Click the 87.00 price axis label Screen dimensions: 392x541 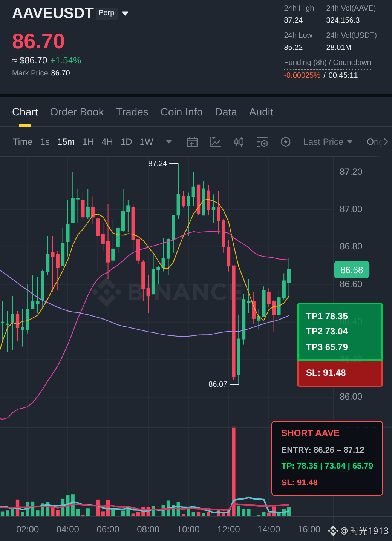[351, 209]
